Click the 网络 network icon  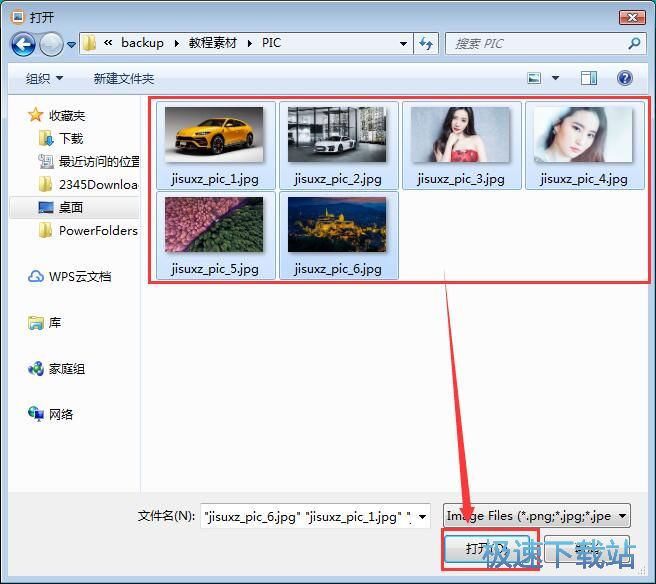[36, 414]
